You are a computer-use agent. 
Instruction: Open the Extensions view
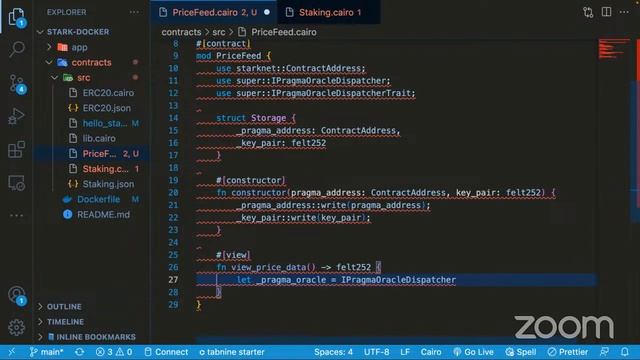[16, 149]
